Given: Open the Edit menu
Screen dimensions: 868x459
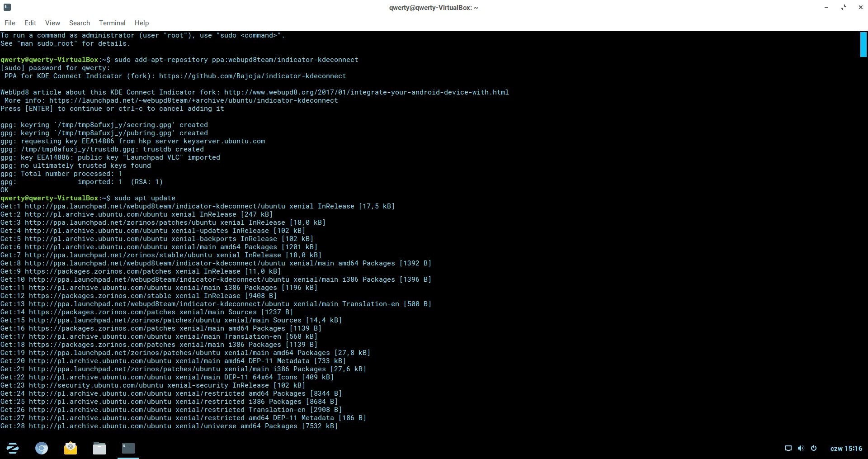Looking at the screenshot, I should (30, 23).
